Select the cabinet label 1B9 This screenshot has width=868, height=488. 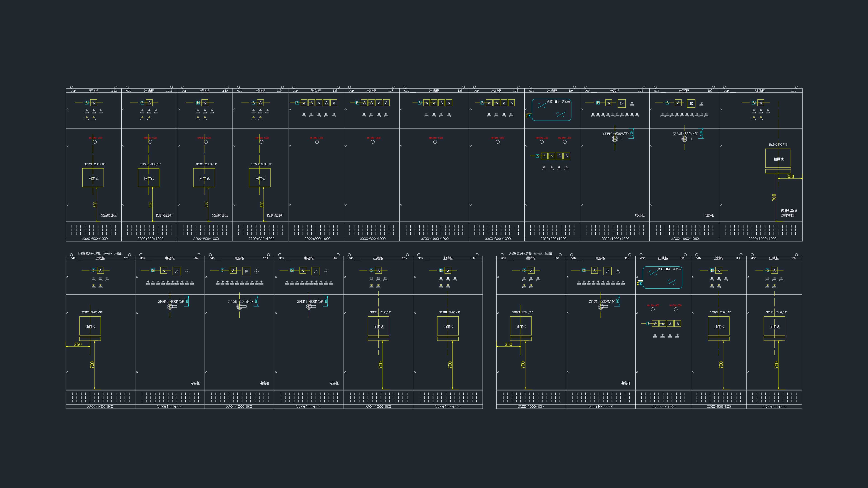point(279,91)
